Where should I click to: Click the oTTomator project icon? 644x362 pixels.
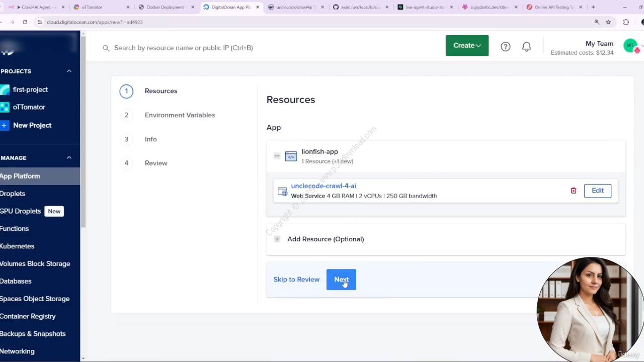coord(5,107)
